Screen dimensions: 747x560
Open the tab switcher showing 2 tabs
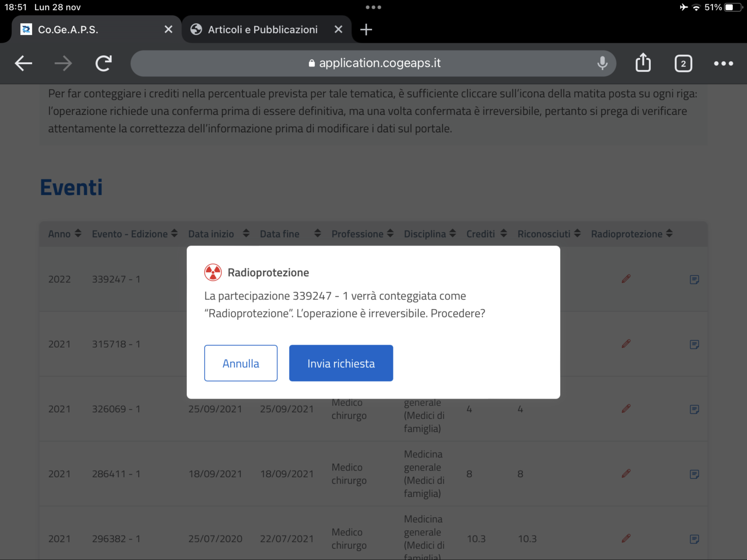[x=683, y=63]
